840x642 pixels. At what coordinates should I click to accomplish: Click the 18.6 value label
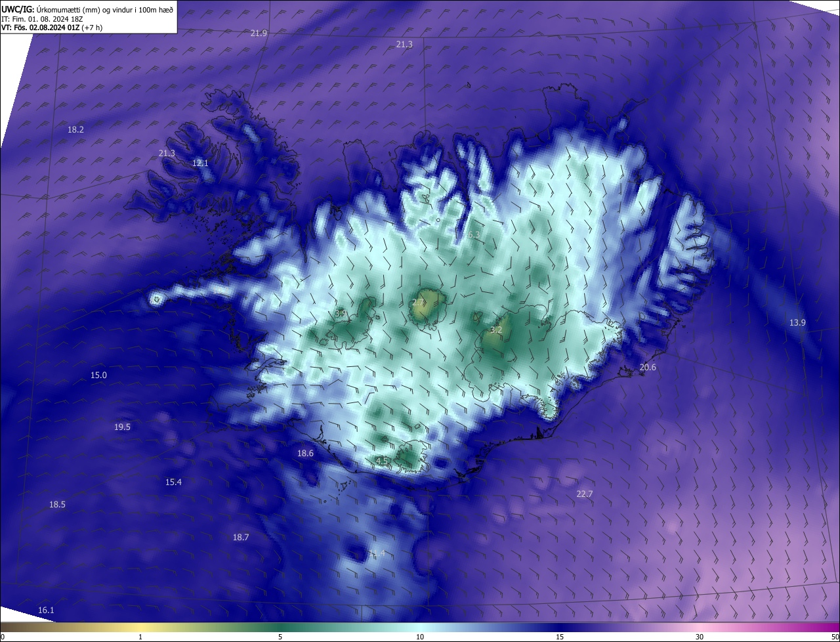tap(305, 453)
